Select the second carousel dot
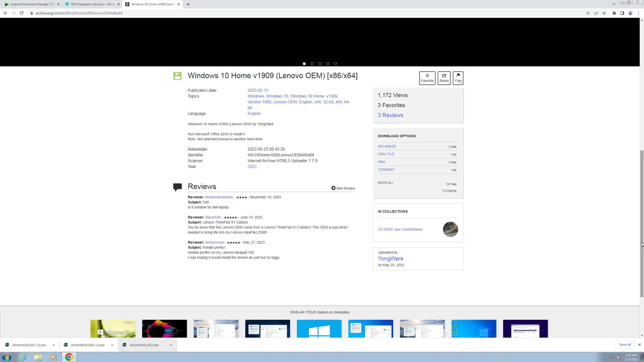Image resolution: width=644 pixels, height=362 pixels. [x=312, y=64]
